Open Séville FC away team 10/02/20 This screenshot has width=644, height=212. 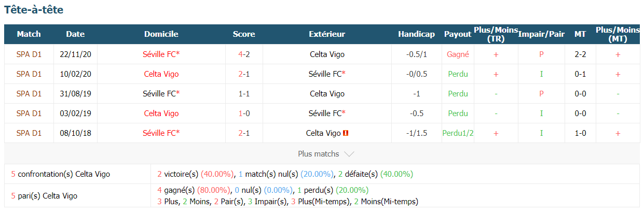click(327, 74)
